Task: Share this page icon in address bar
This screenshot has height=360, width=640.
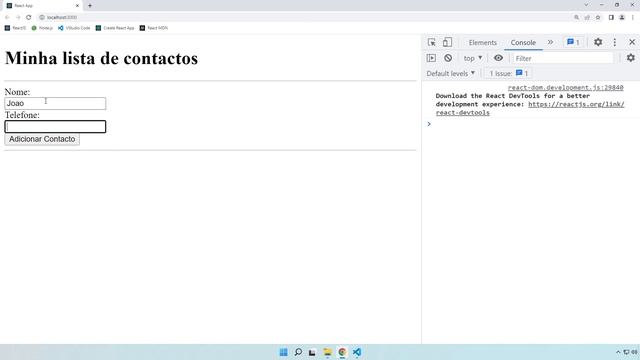Action: click(x=587, y=18)
